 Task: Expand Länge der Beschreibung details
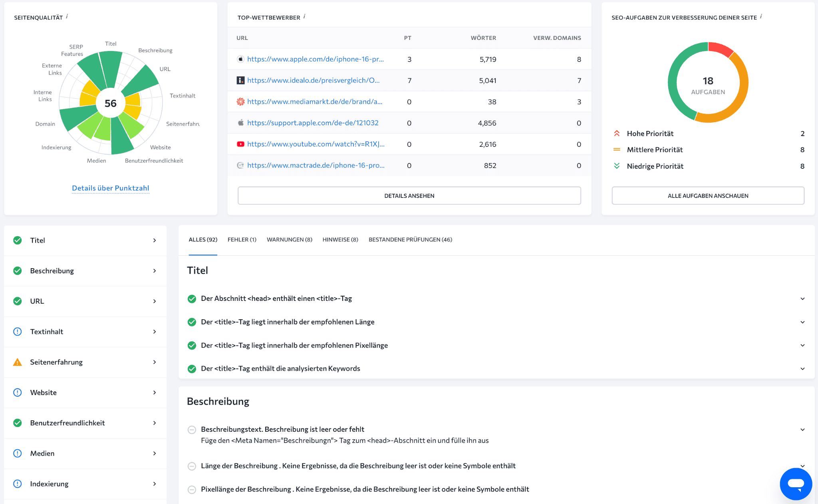(802, 466)
